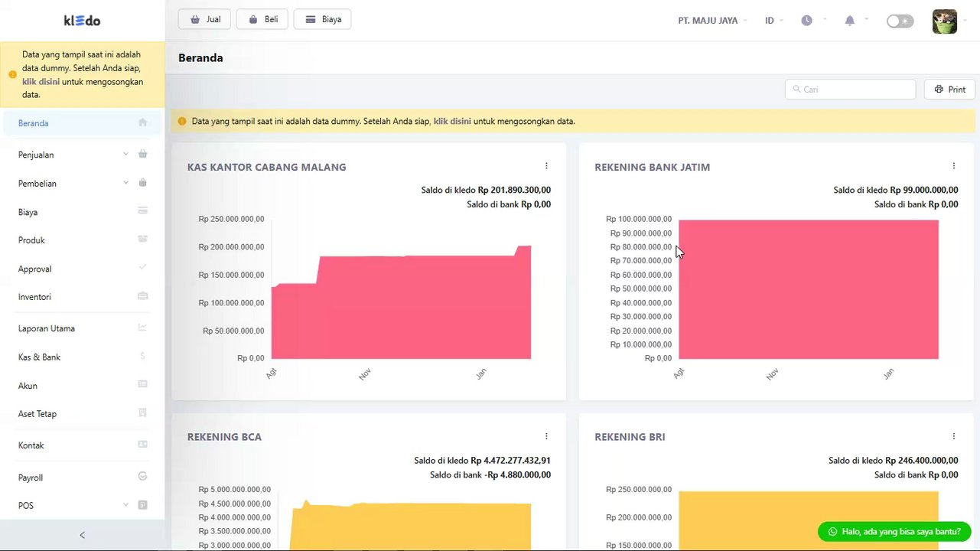Open the Laporan Utama menu item
980x551 pixels.
83,328
